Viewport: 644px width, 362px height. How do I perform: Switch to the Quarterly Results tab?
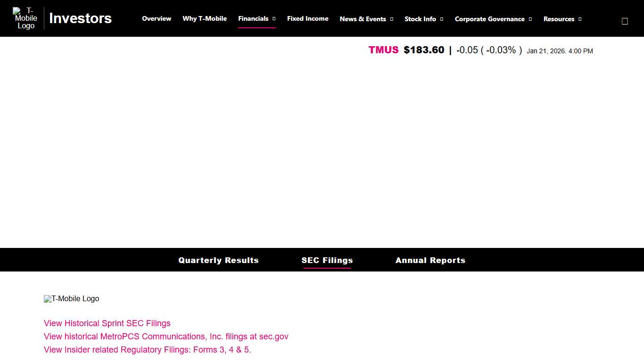pos(218,260)
